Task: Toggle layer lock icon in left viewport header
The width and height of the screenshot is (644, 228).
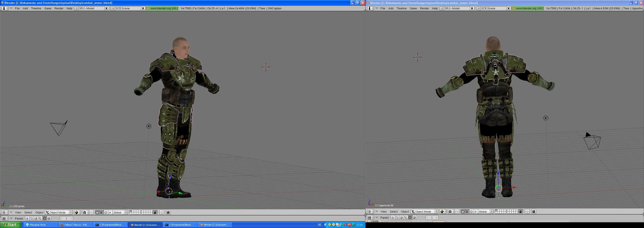Action: coord(155,213)
